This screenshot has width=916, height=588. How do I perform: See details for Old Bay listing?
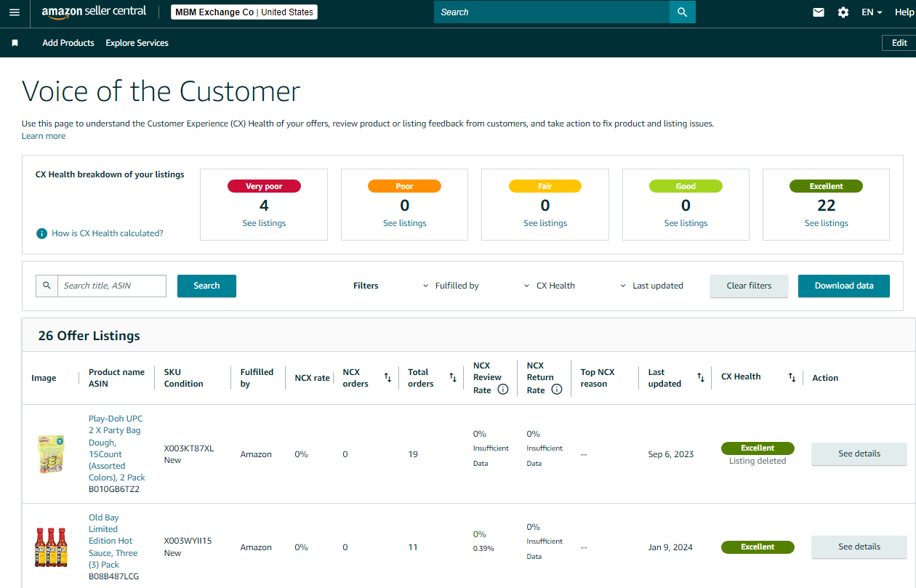(859, 547)
